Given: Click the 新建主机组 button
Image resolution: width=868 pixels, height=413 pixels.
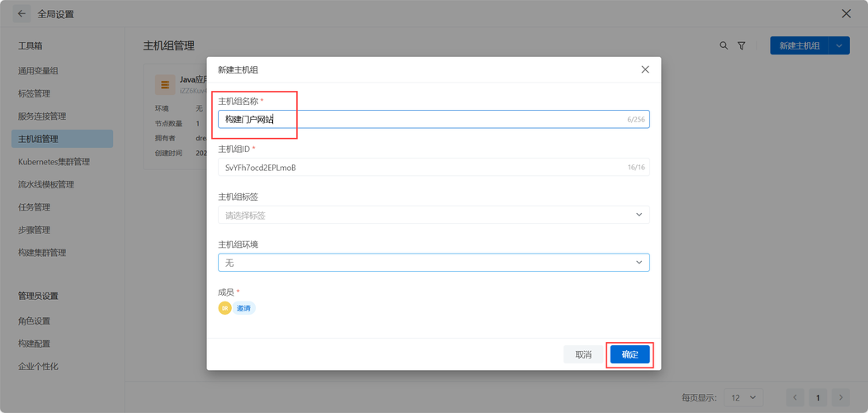Looking at the screenshot, I should pos(800,45).
